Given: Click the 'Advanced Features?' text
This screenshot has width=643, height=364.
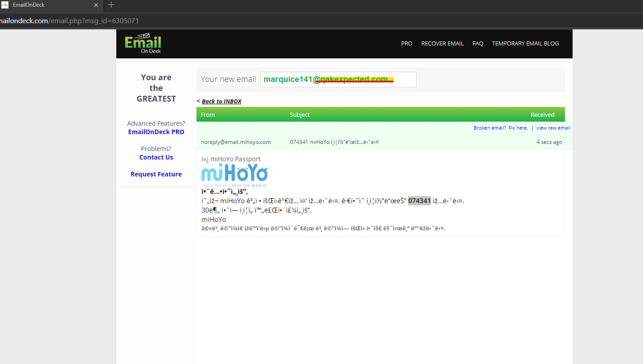Looking at the screenshot, I should pos(156,123).
